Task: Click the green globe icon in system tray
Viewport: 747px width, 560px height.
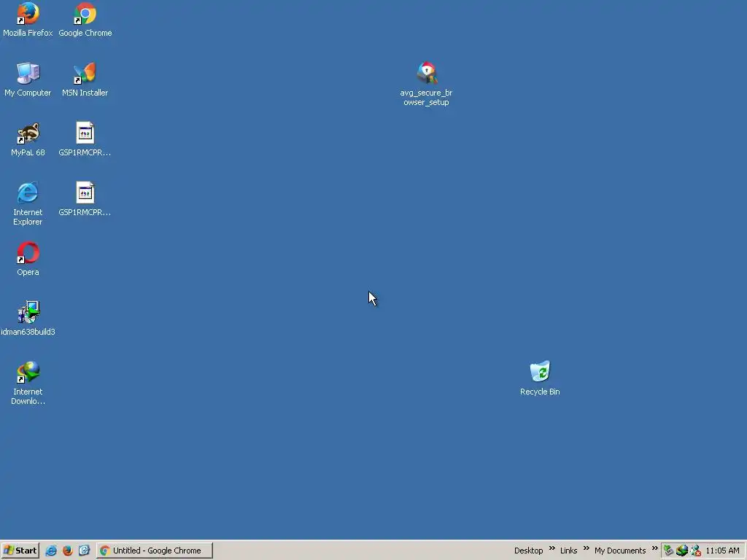Action: coord(682,551)
